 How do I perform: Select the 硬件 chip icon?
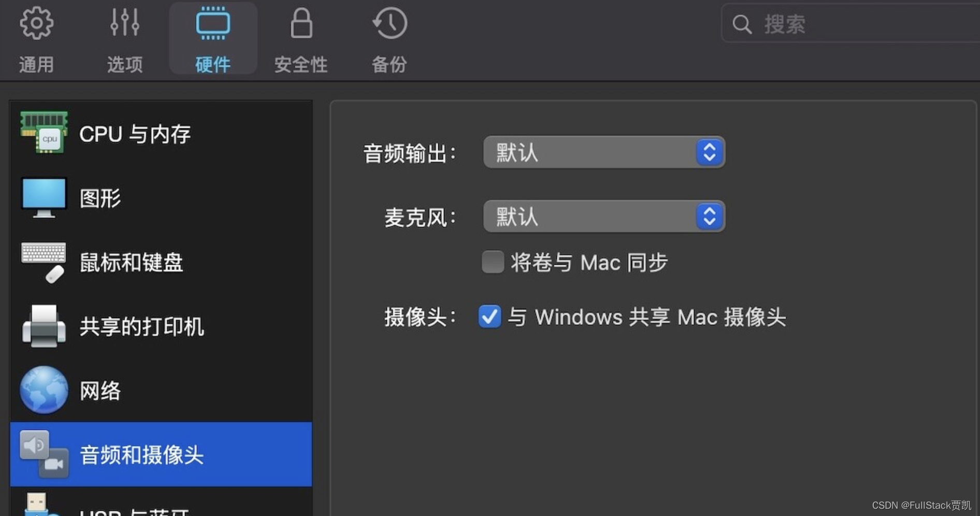coord(213,23)
